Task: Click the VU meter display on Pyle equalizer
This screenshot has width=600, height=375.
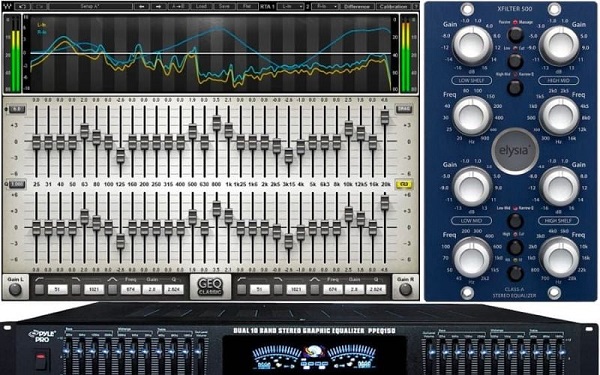Action: (x=315, y=355)
